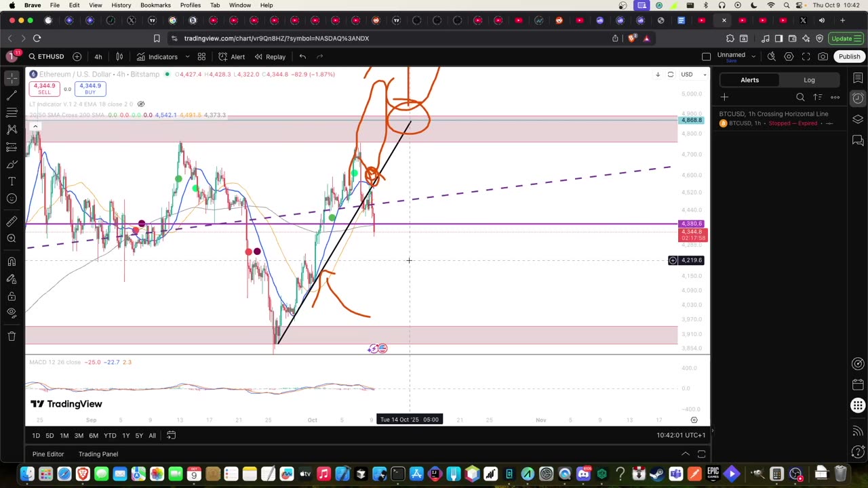This screenshot has height=488, width=868.
Task: Select the brush drawing tool
Action: (12, 164)
